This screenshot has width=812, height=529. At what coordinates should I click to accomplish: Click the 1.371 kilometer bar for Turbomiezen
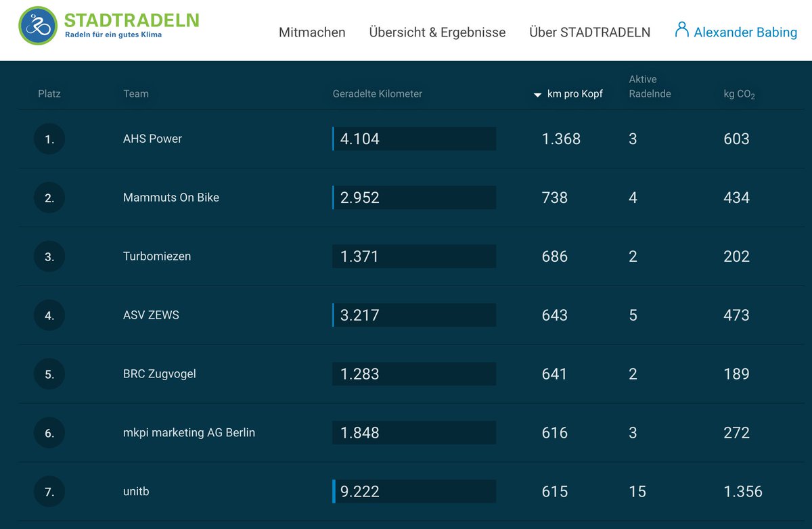[x=414, y=256]
